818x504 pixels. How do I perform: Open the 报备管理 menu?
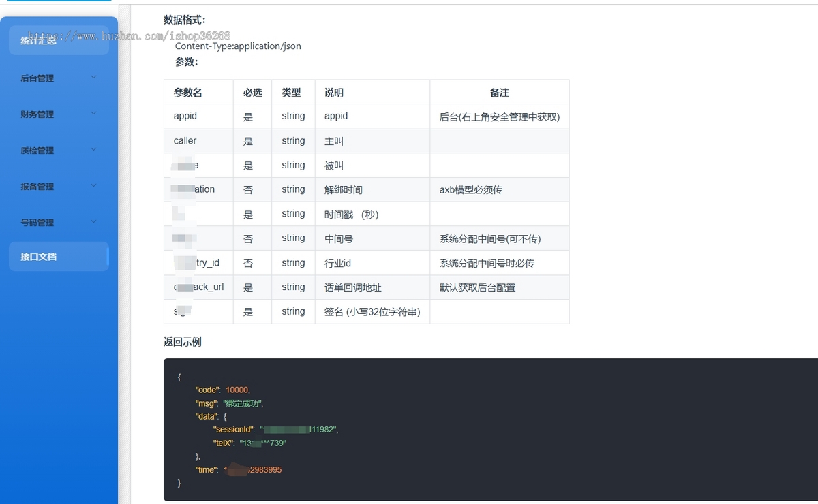pyautogui.click(x=59, y=186)
